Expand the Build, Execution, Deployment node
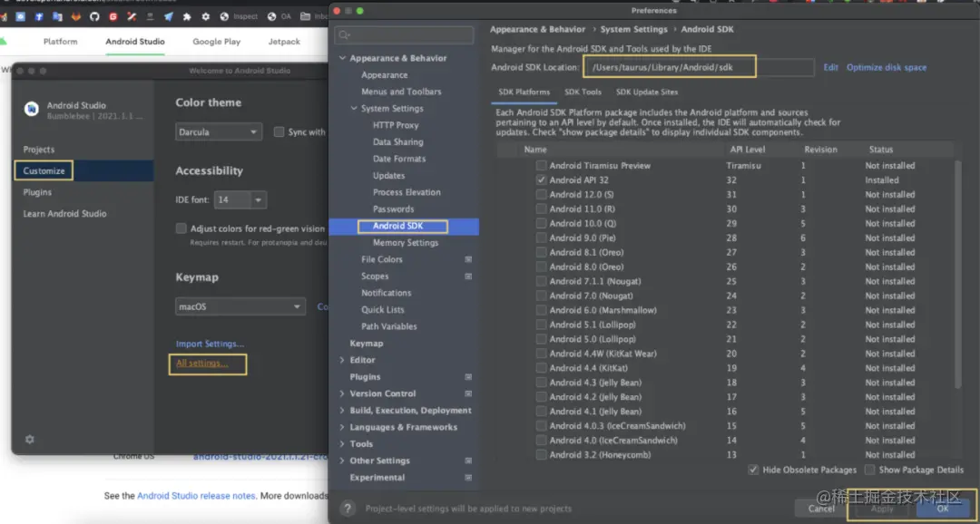 [342, 411]
